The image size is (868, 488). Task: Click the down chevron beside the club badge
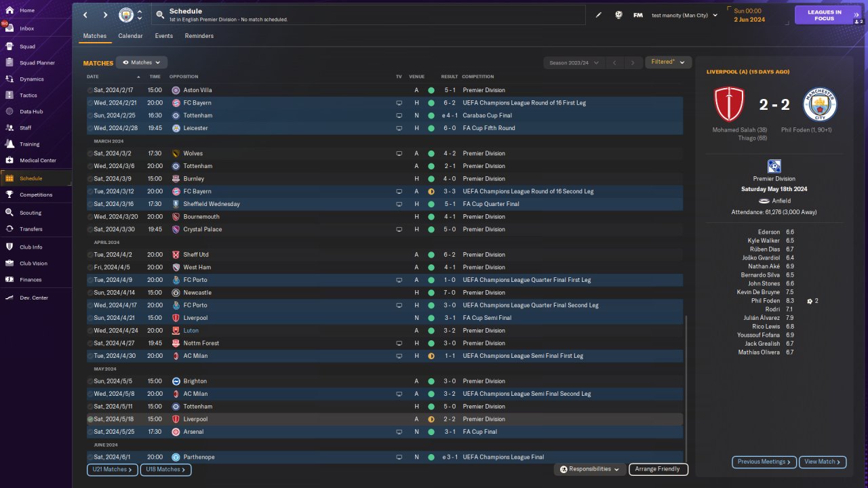140,19
